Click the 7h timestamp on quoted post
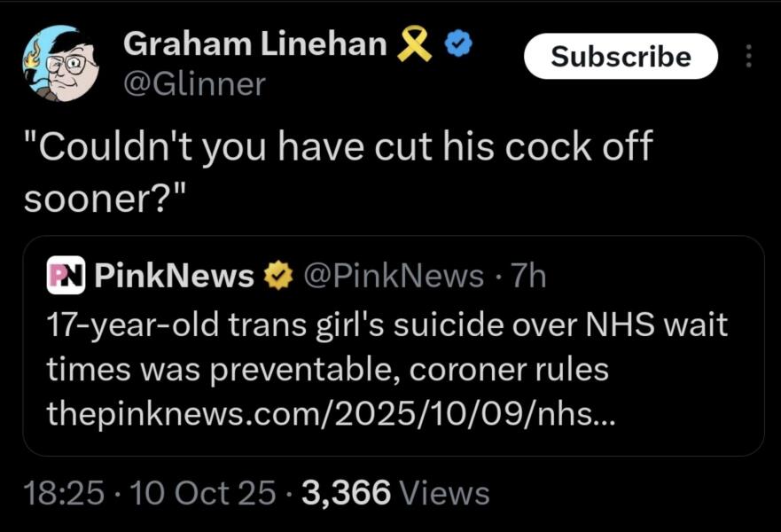781x532 pixels. click(x=529, y=278)
